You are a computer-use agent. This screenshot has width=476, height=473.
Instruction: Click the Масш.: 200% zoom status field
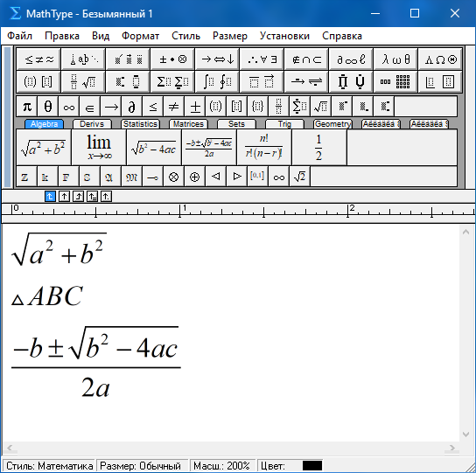(222, 466)
